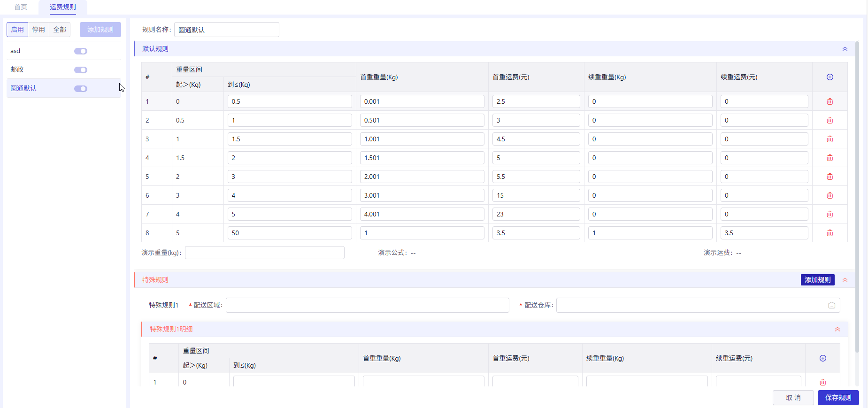The image size is (868, 408).
Task: Edit row 7 首重运费 field 23
Action: coord(536,214)
